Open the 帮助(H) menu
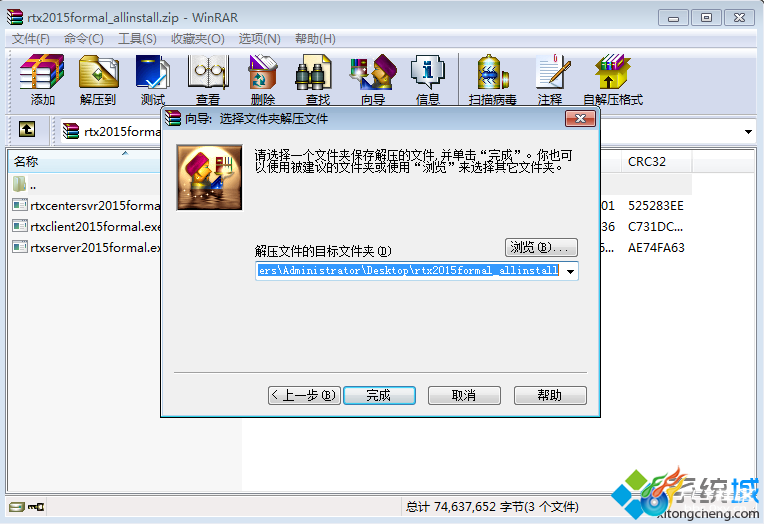 315,39
